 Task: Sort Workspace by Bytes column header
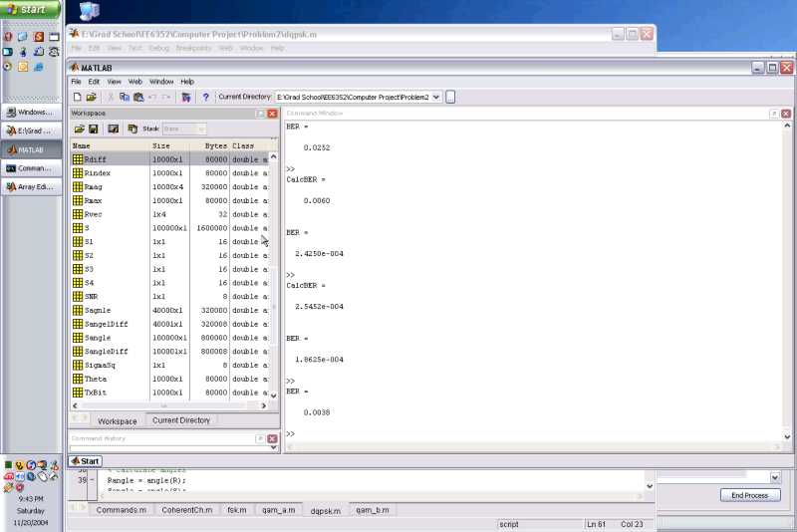[x=209, y=145]
